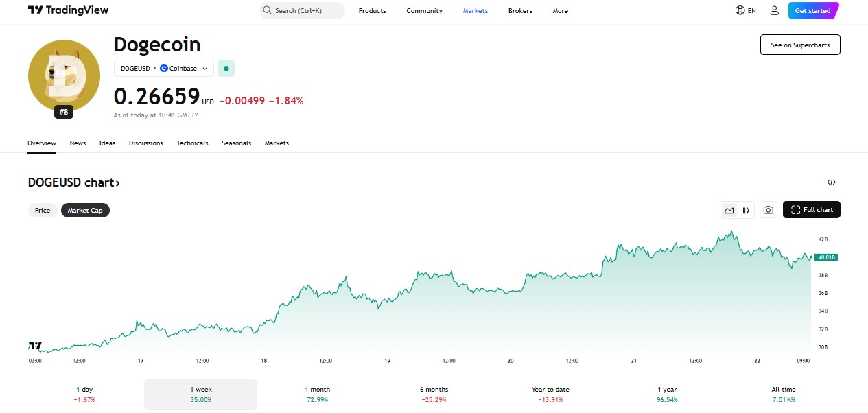Open the search box

(302, 10)
